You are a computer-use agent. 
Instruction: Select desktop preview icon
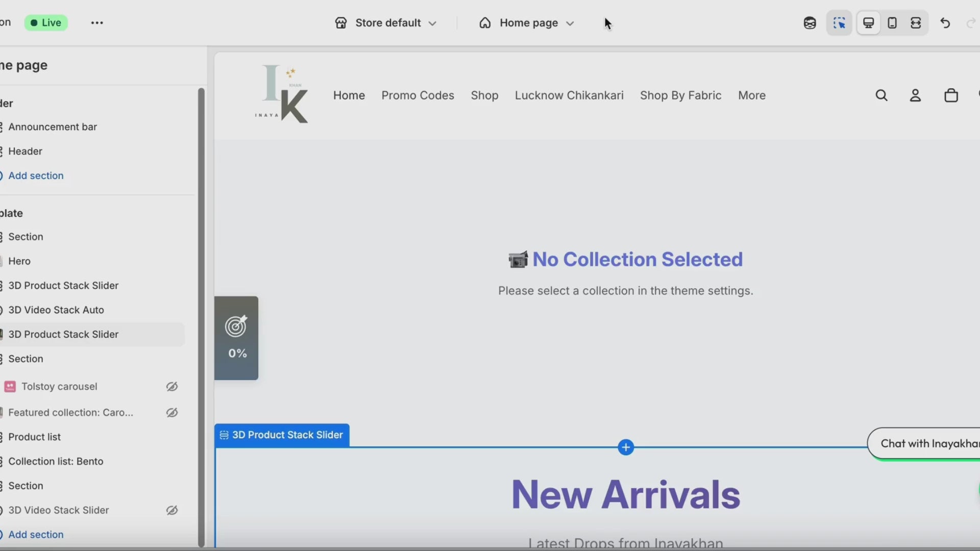[868, 23]
